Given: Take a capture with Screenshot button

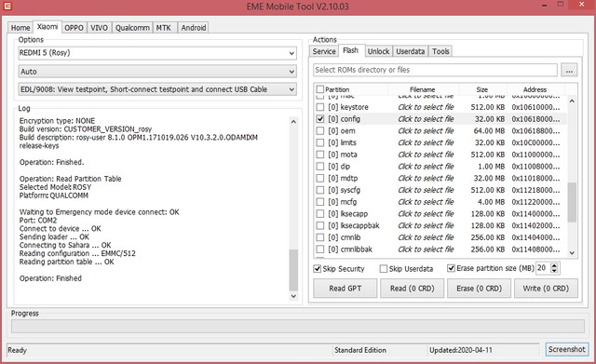Looking at the screenshot, I should pos(566,349).
